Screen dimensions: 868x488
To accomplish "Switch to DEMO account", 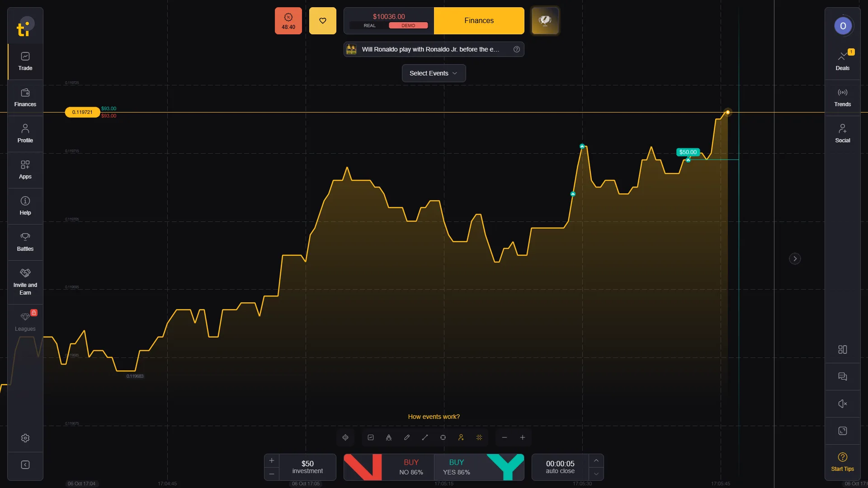I will point(408,26).
